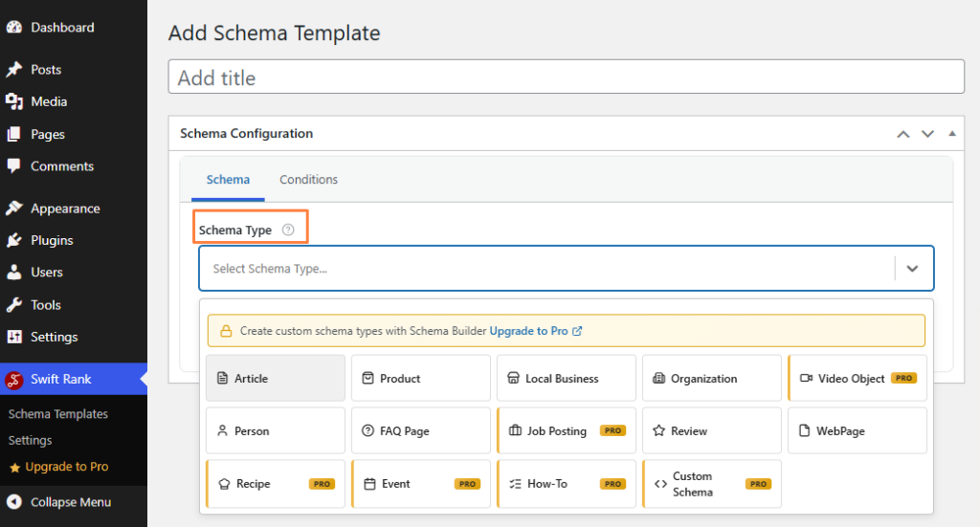
Task: Click the Product bag icon
Action: 368,378
